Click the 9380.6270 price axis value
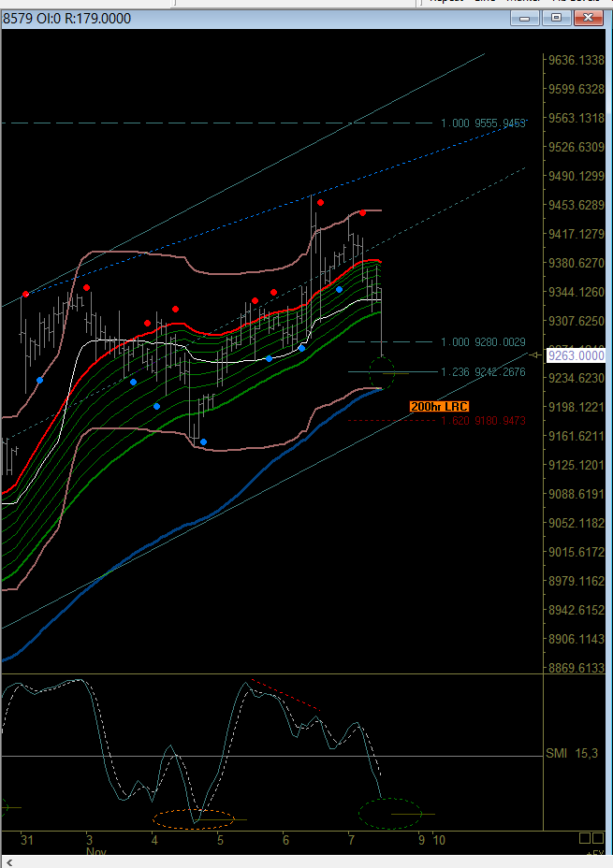Screen dimensions: 613x868 (576, 263)
